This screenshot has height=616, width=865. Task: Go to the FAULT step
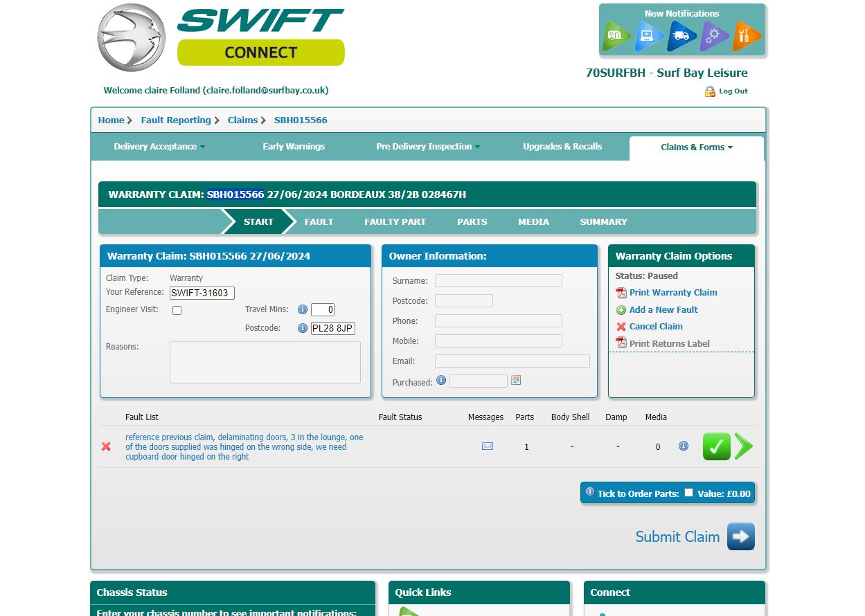click(319, 221)
